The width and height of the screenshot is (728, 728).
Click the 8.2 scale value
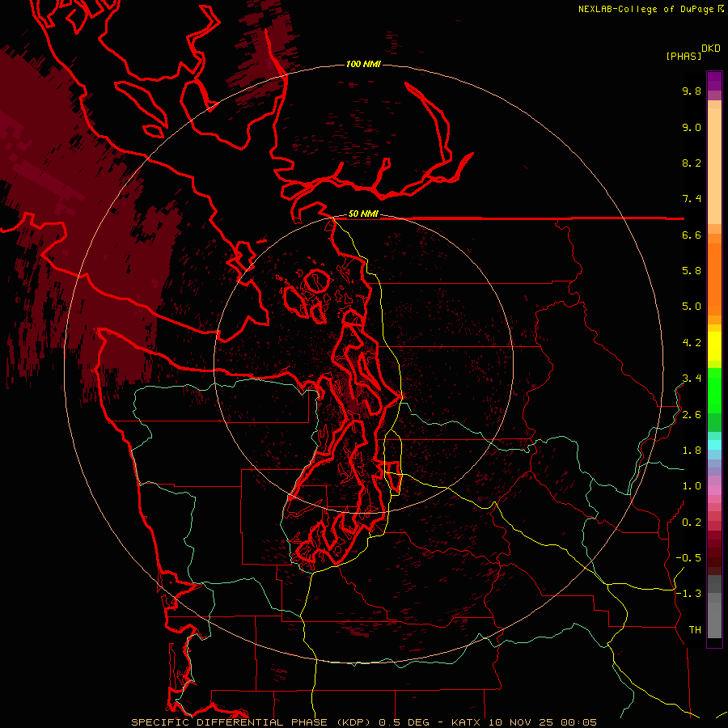pos(692,163)
